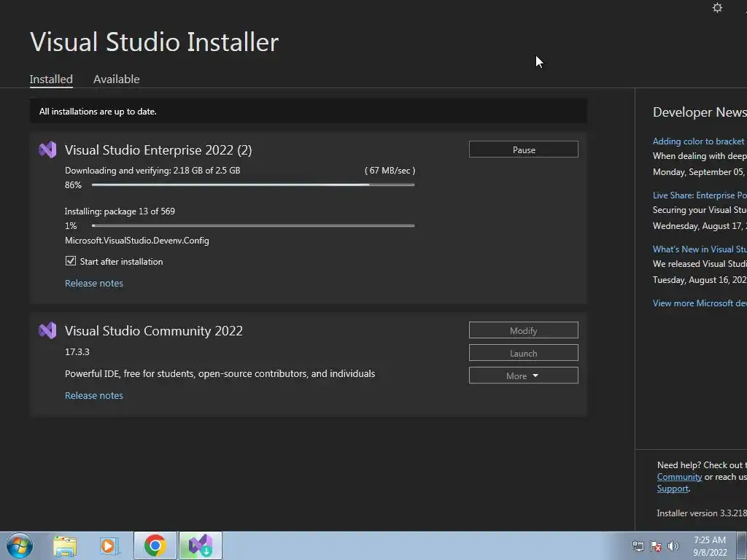Screen dimensions: 747x560
Task: Click the Powerful IDE, free for students description
Action: click(220, 374)
